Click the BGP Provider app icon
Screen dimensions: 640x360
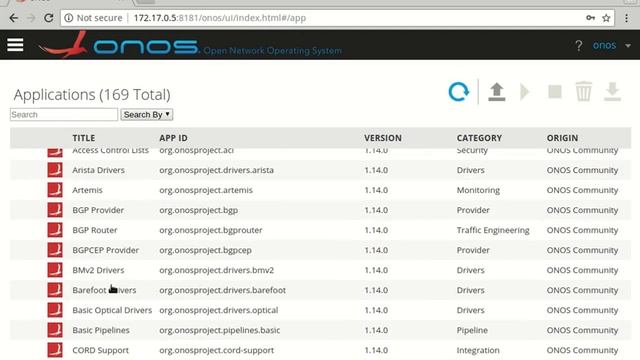(55, 210)
